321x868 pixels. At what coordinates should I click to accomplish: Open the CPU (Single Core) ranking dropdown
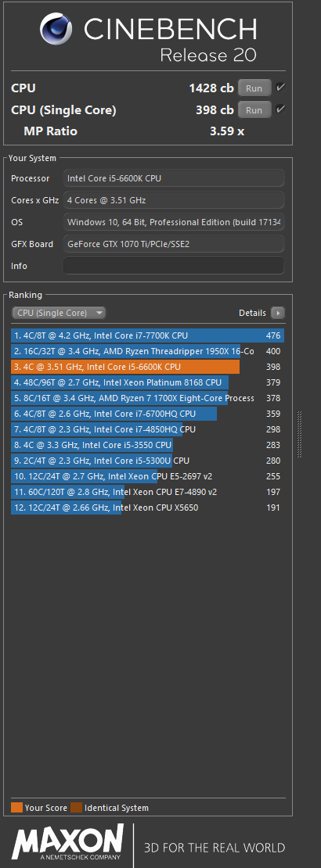click(59, 313)
